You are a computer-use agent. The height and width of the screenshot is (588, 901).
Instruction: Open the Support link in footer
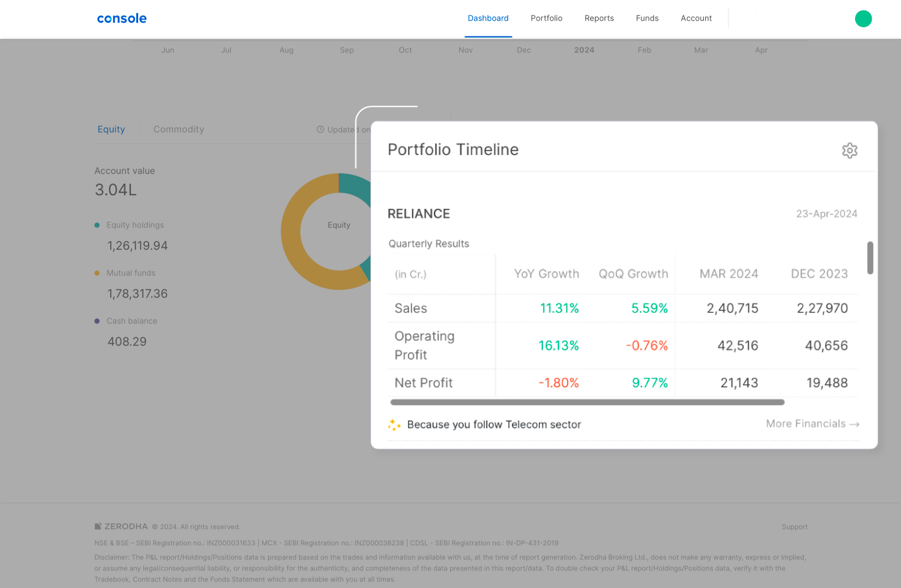coord(795,527)
